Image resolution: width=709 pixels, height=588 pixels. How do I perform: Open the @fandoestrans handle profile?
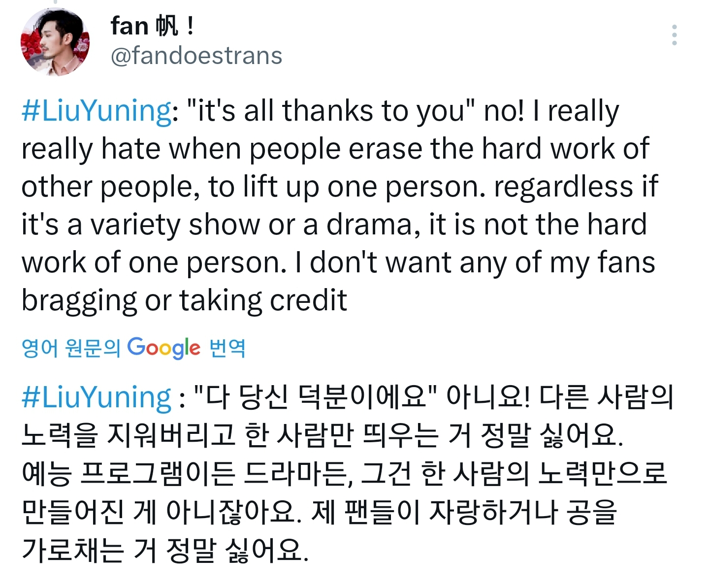196,56
